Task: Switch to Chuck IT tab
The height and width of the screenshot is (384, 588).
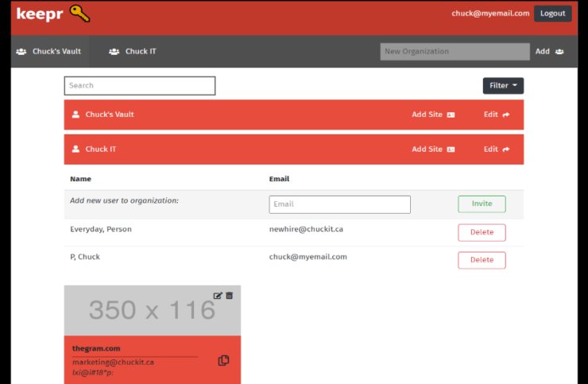Action: point(133,52)
